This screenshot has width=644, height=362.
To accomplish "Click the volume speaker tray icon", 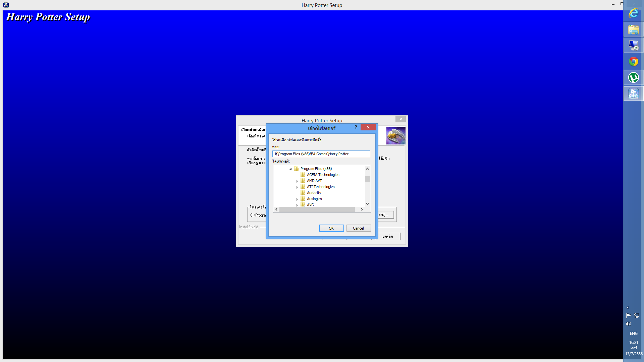I will coord(629,324).
